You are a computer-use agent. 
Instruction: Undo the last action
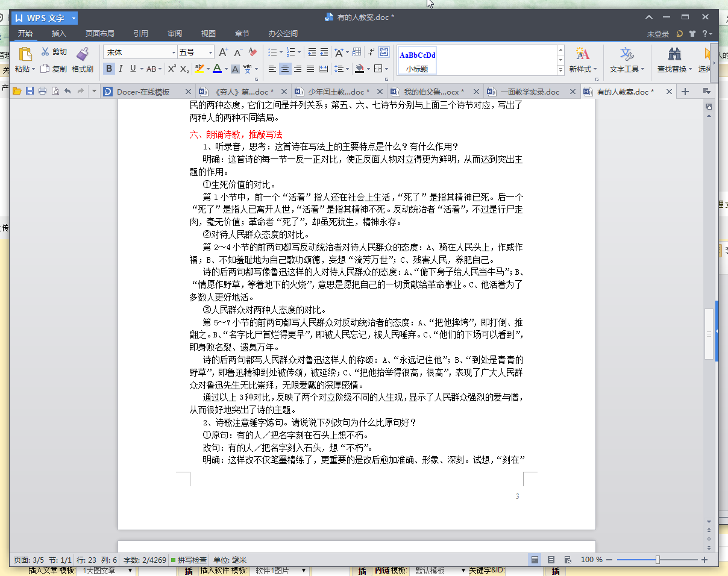pos(67,92)
